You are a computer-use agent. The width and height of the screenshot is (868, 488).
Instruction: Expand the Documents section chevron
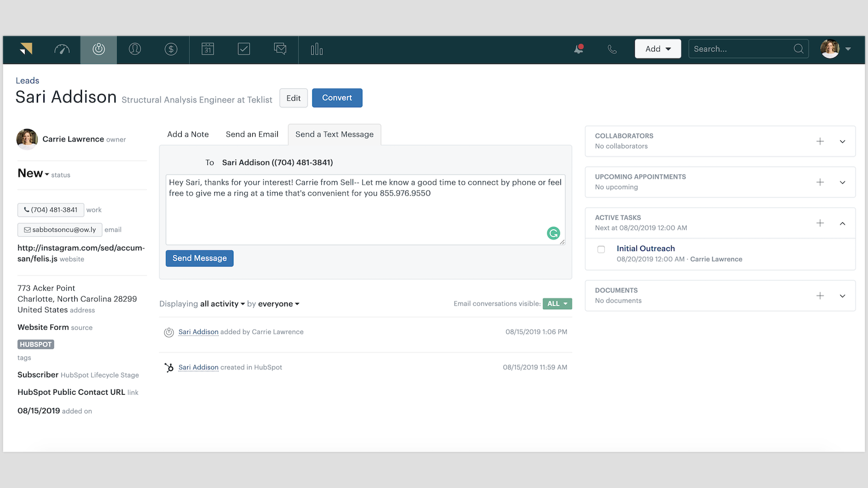pyautogui.click(x=842, y=296)
